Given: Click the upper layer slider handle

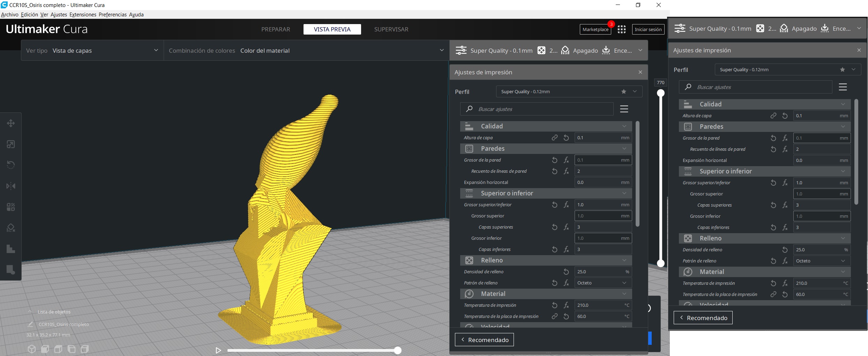Looking at the screenshot, I should point(660,93).
